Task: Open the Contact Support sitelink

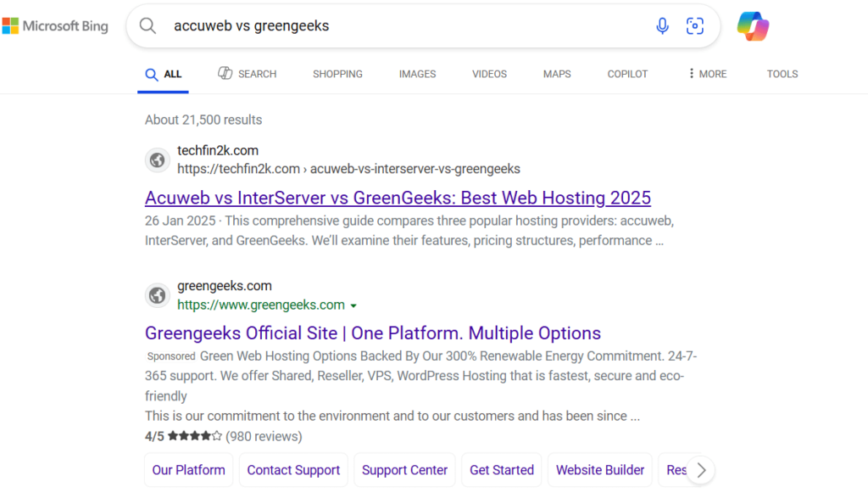Action: 293,470
